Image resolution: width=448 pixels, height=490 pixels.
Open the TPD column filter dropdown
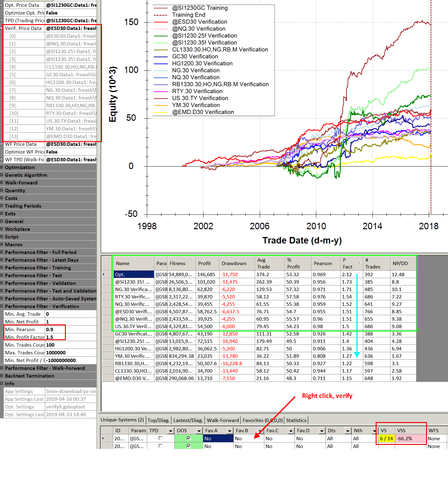click(x=170, y=431)
